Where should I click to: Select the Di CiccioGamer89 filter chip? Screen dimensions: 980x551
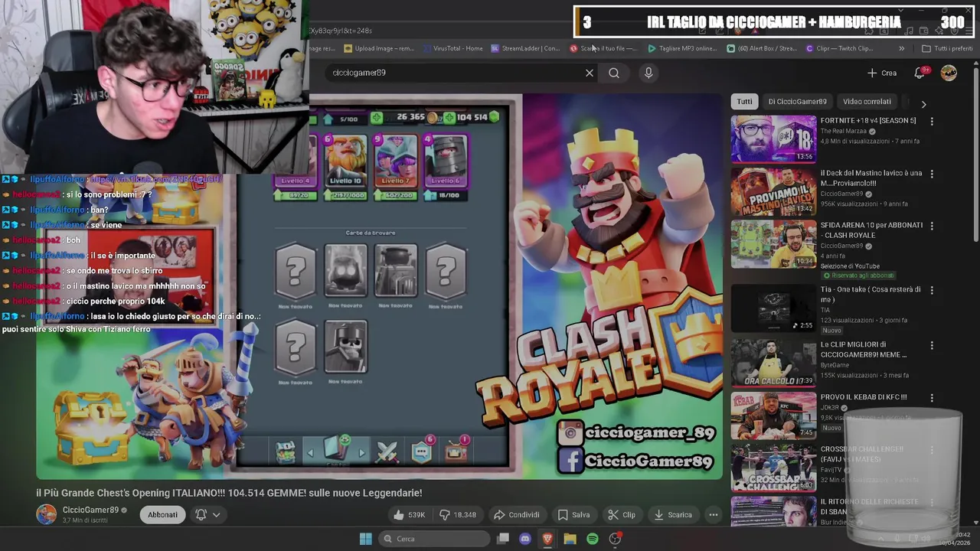click(797, 101)
